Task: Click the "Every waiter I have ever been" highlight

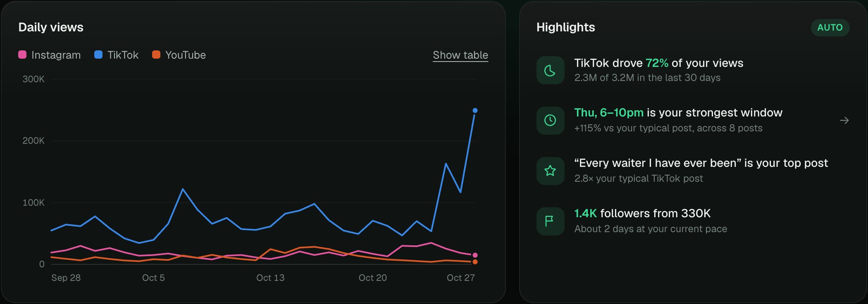Action: [x=701, y=163]
